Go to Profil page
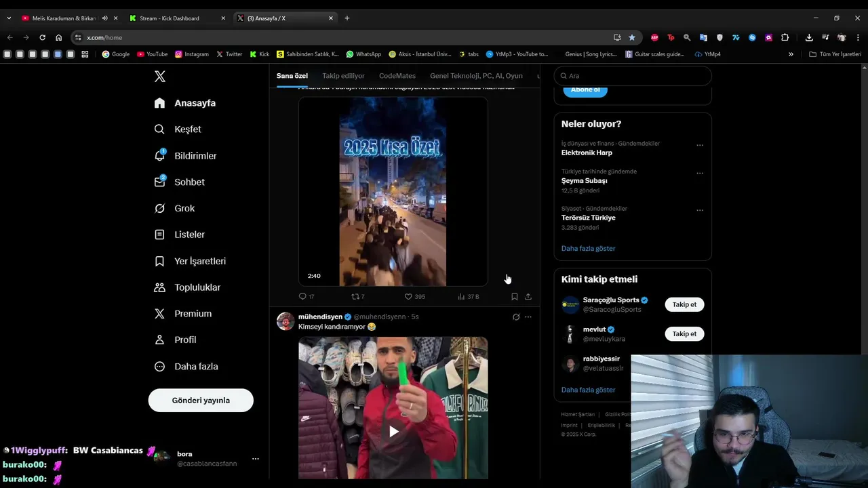 (x=175, y=340)
